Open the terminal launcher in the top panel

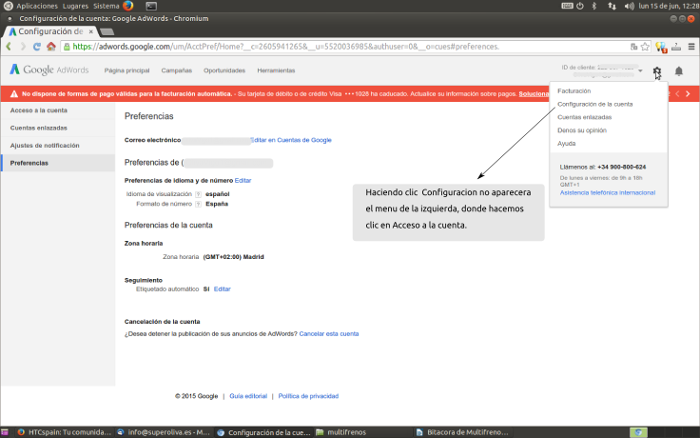pos(151,6)
